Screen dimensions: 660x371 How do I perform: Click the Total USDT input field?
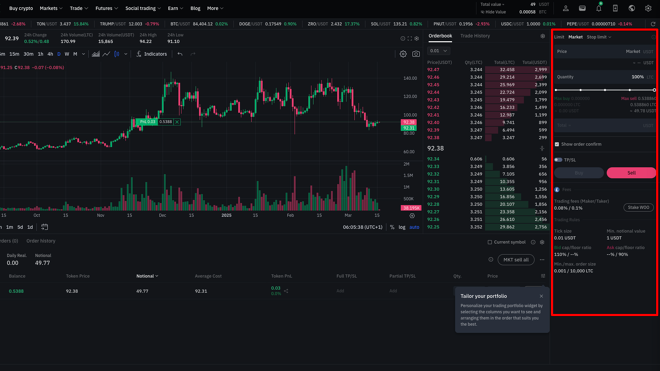point(605,125)
